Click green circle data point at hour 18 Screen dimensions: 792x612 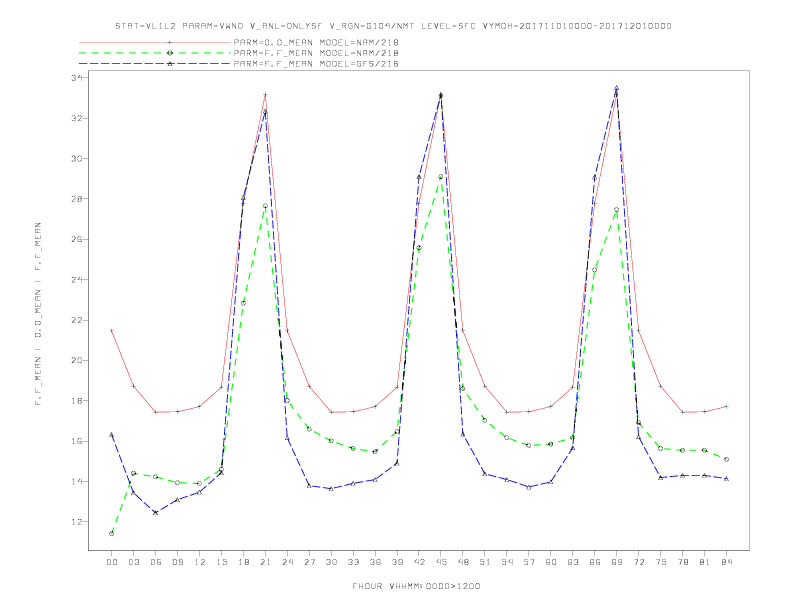click(243, 303)
